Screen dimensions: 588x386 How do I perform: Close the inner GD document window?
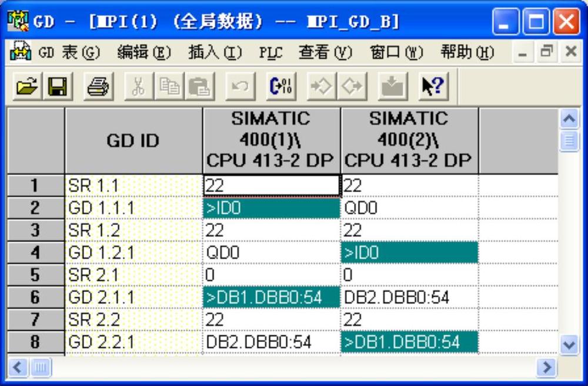(x=571, y=51)
